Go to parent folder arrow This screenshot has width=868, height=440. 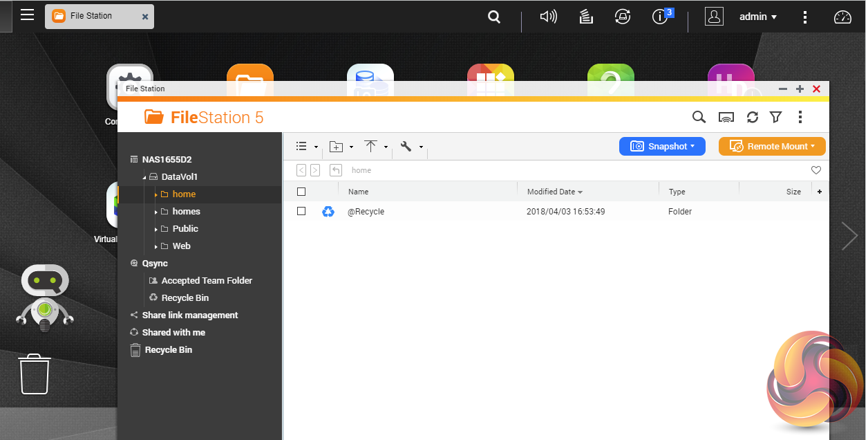coord(336,170)
